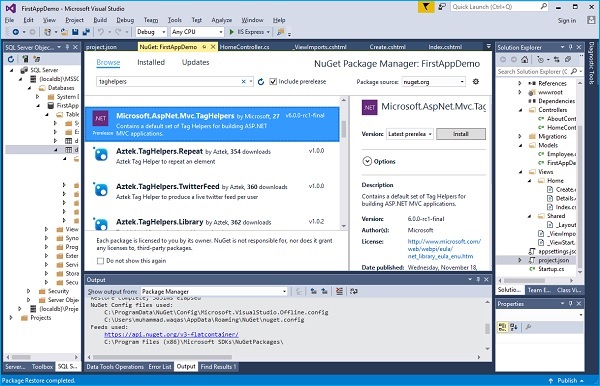The width and height of the screenshot is (600, 386).
Task: Toggle word wrap in the Output pane
Action: 354,292
